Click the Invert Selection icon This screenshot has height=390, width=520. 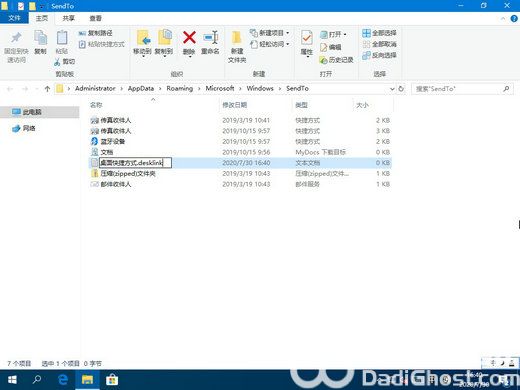[366, 55]
